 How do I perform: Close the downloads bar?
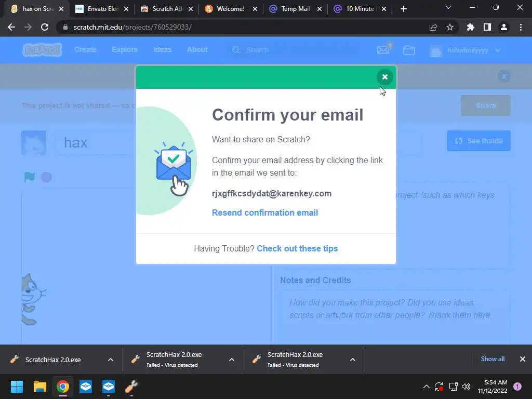(x=523, y=358)
